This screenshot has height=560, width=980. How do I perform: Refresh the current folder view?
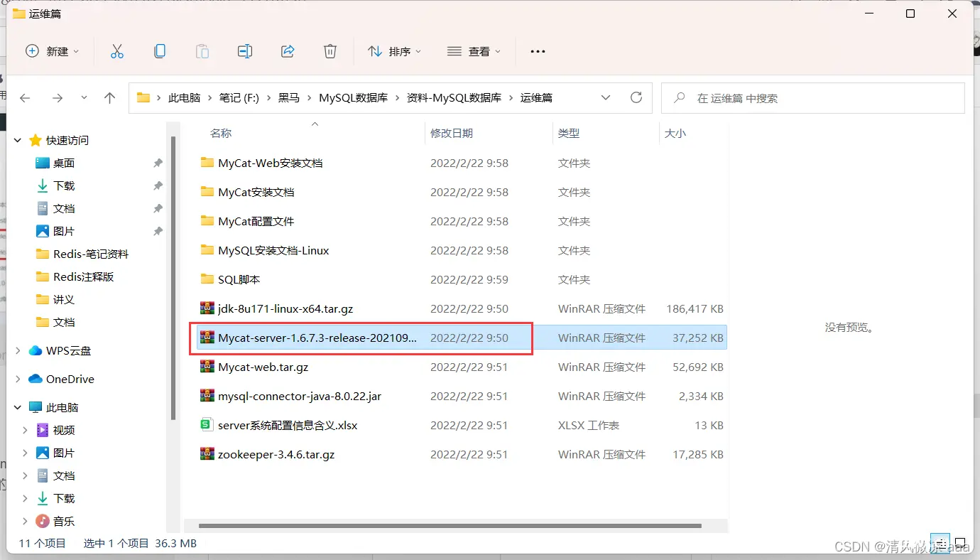tap(636, 97)
